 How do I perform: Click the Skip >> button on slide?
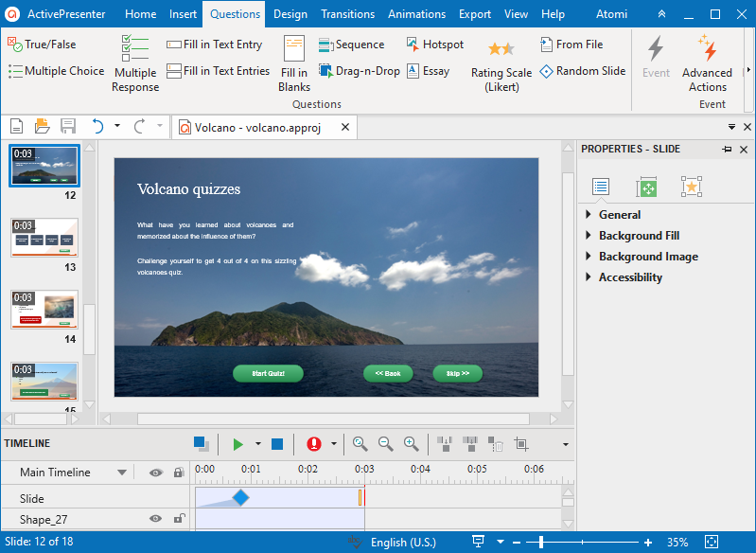coord(458,373)
